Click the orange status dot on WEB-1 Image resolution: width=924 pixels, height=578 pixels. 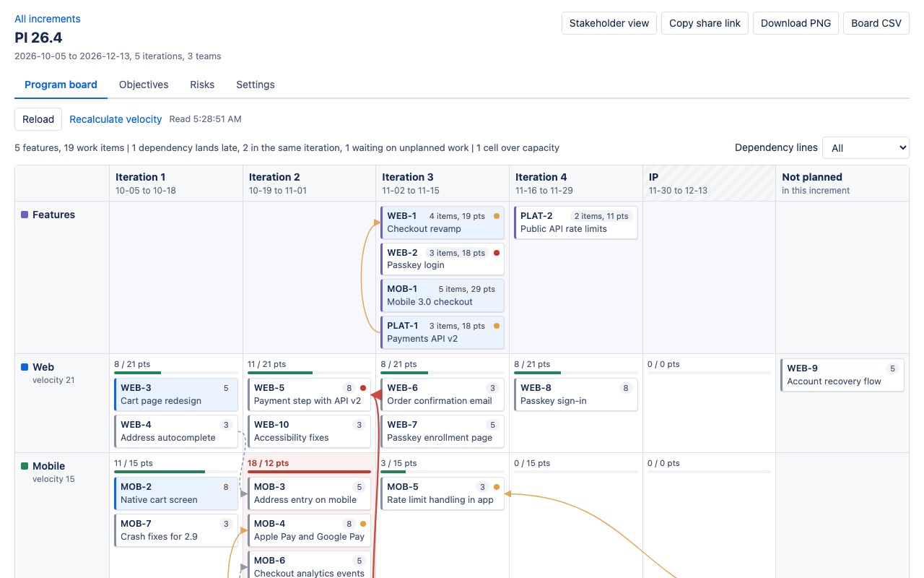pos(497,216)
